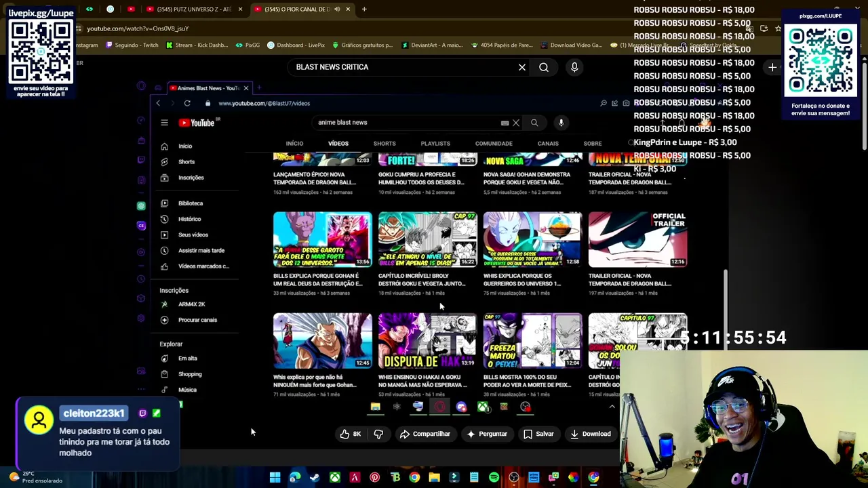The height and width of the screenshot is (488, 868).
Task: Open the Seguindo - Twitch bookmark
Action: (132, 45)
